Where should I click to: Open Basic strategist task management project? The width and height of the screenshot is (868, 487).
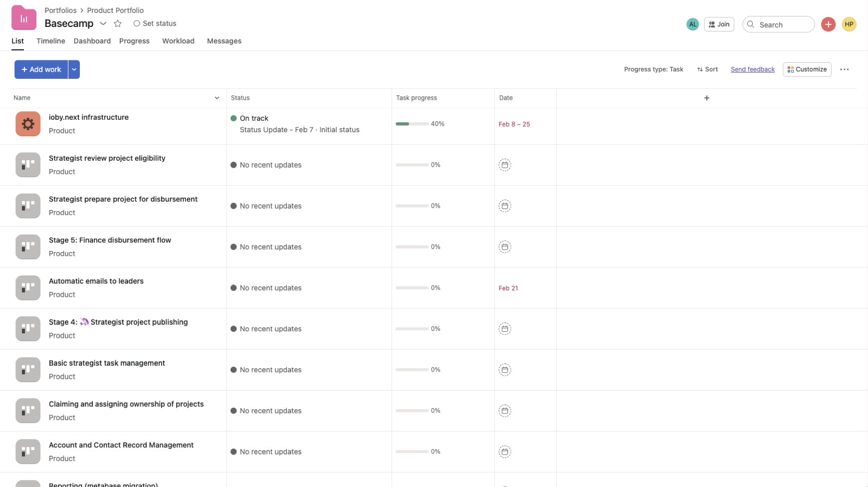[x=107, y=363]
